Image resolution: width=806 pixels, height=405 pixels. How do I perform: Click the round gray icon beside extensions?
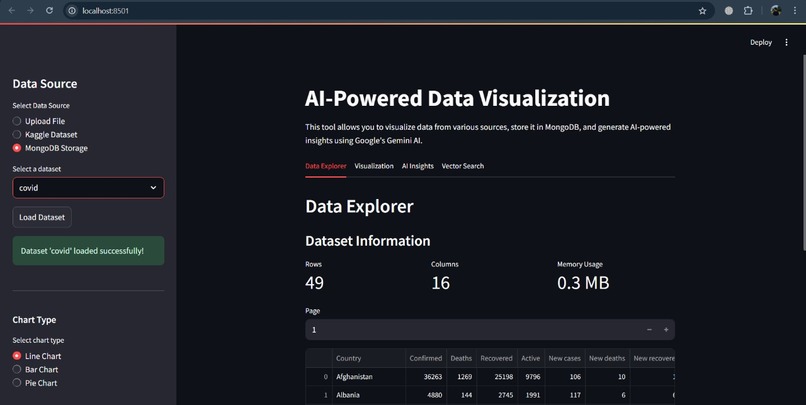click(x=728, y=10)
